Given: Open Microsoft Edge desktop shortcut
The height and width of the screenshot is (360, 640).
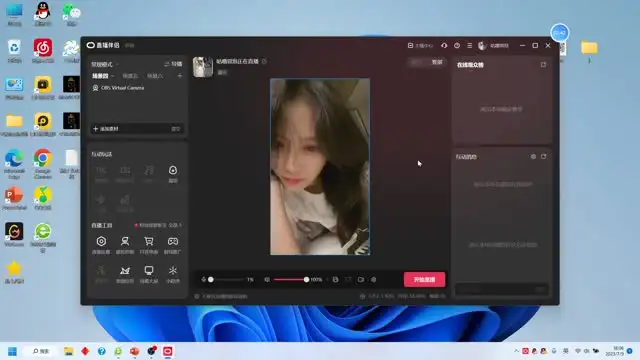Looking at the screenshot, I should (x=14, y=164).
